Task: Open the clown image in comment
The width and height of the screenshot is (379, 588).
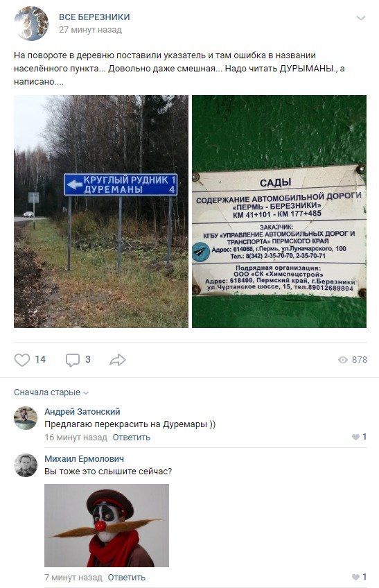Action: (107, 526)
